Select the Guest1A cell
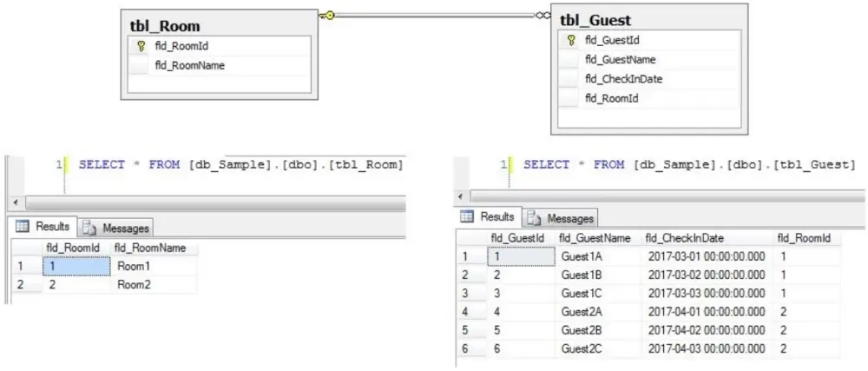This screenshot has height=371, width=868. tap(598, 256)
